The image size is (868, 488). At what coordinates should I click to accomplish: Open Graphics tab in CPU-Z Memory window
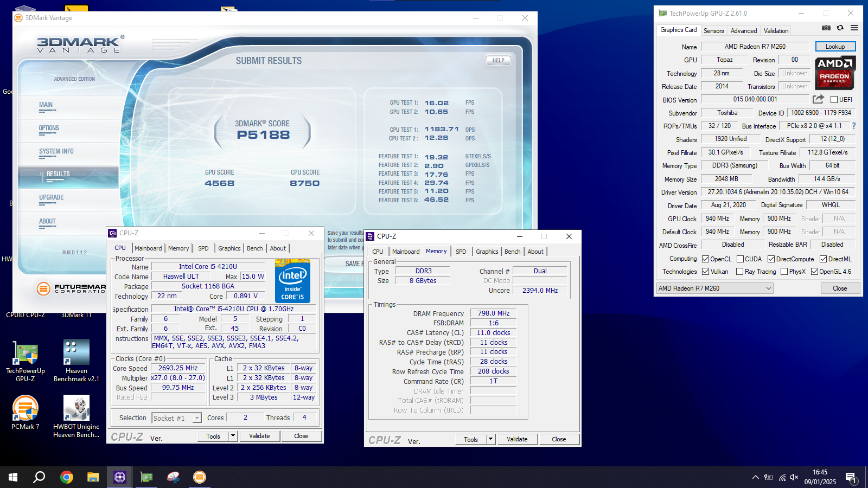click(487, 252)
